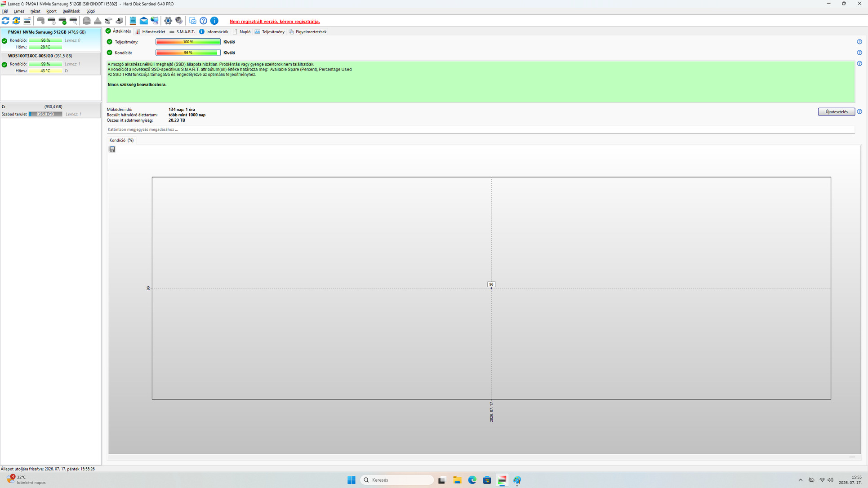Open the report notepad icon
This screenshot has height=488, width=868.
click(x=133, y=21)
